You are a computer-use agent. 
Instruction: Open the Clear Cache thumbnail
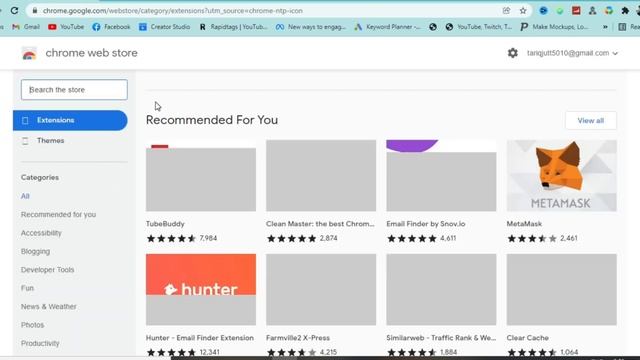(562, 290)
